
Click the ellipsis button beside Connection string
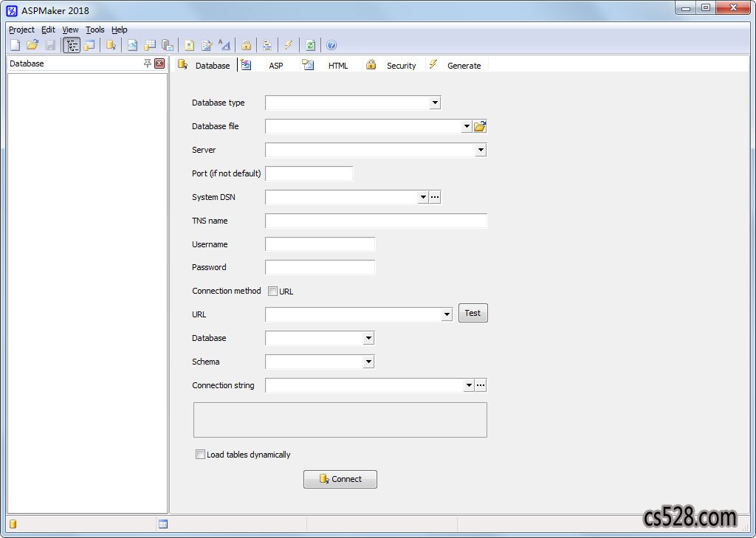(481, 385)
